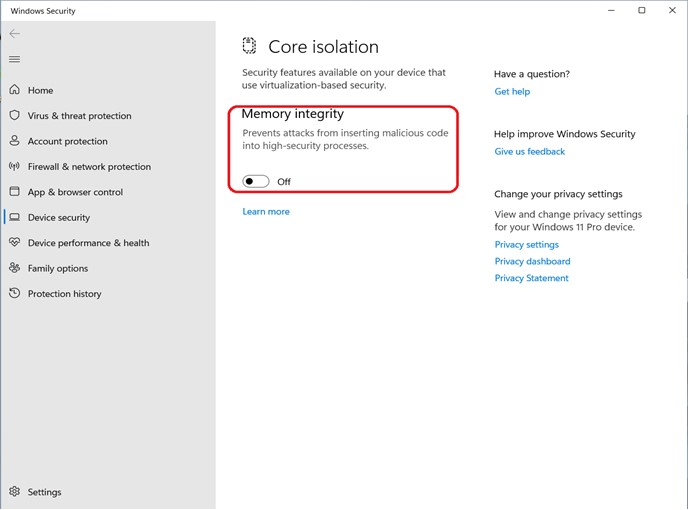Viewport: 689px width, 510px height.
Task: Click the Account protection person icon
Action: [14, 141]
